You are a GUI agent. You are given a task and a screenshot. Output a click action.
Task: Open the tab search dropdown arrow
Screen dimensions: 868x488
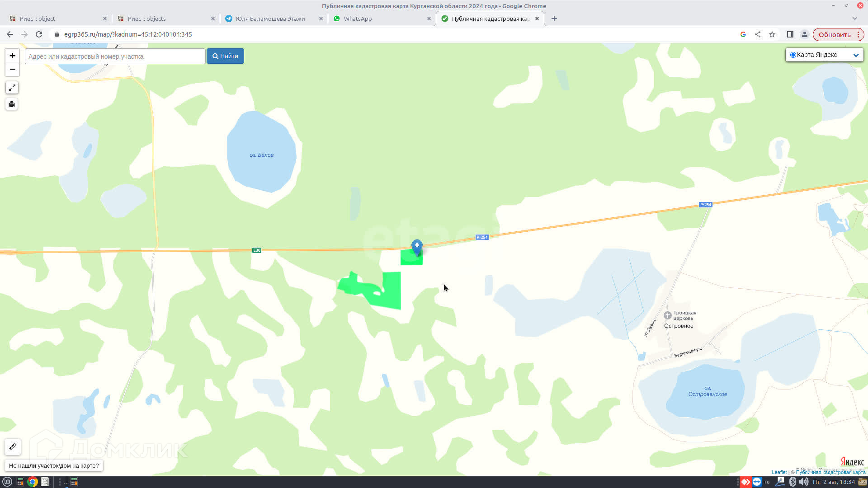pyautogui.click(x=854, y=19)
